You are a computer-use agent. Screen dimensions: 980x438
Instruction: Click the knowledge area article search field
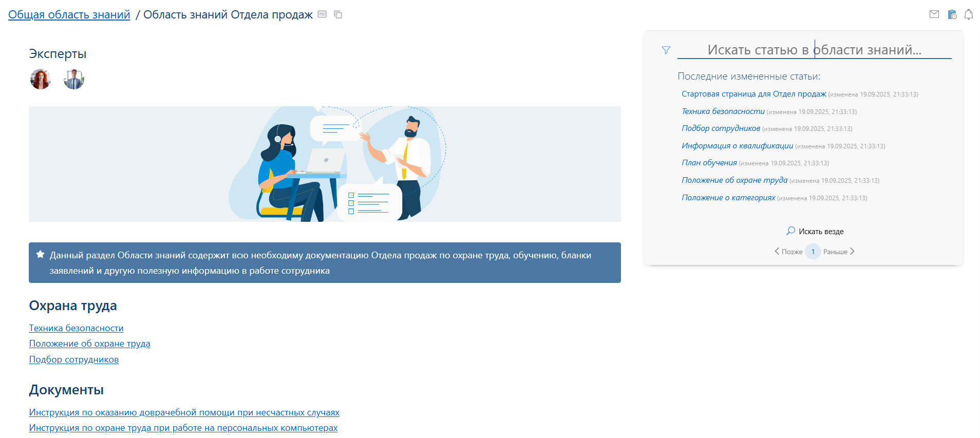click(x=814, y=50)
